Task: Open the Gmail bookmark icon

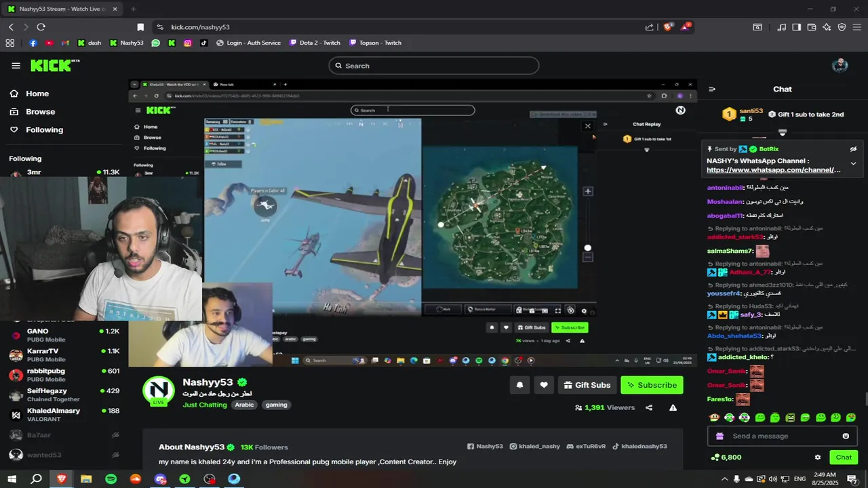Action: click(x=65, y=43)
